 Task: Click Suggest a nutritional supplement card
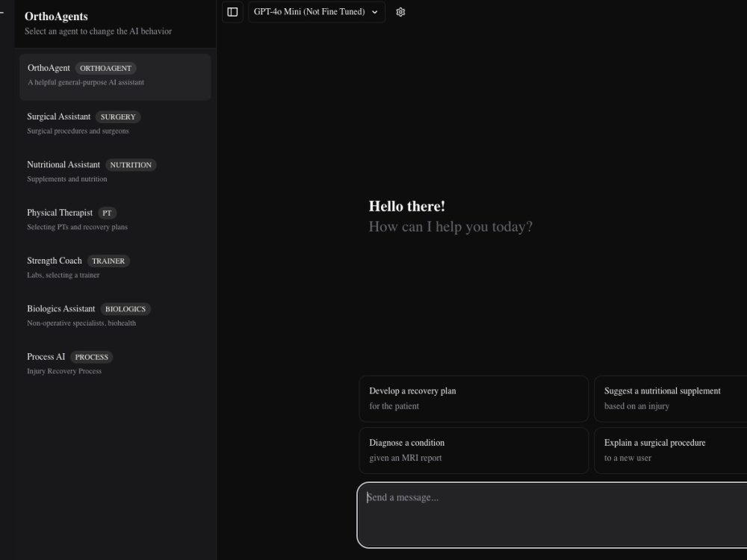pyautogui.click(x=671, y=399)
